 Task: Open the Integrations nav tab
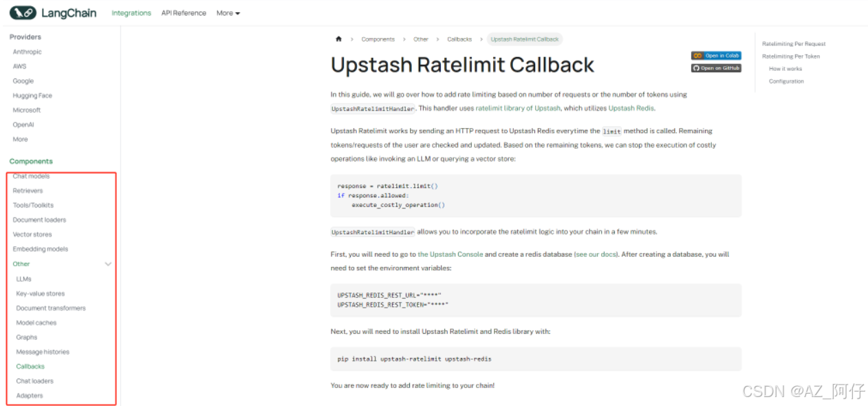click(x=131, y=13)
